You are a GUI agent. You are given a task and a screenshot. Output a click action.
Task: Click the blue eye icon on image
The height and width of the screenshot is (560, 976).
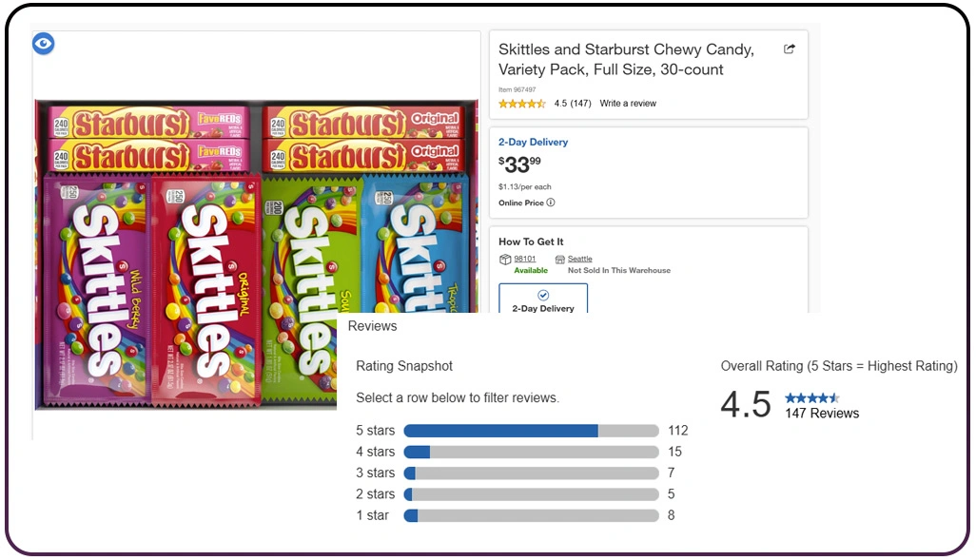pyautogui.click(x=44, y=44)
